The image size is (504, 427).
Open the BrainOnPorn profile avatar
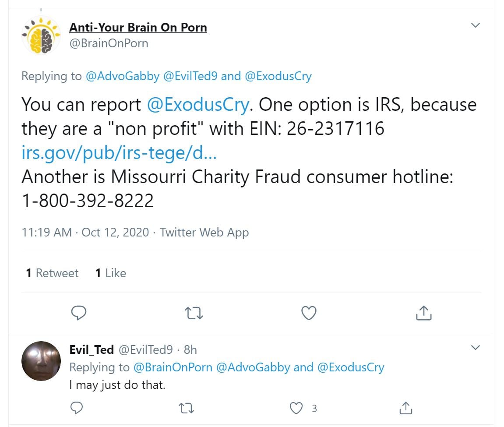click(41, 35)
